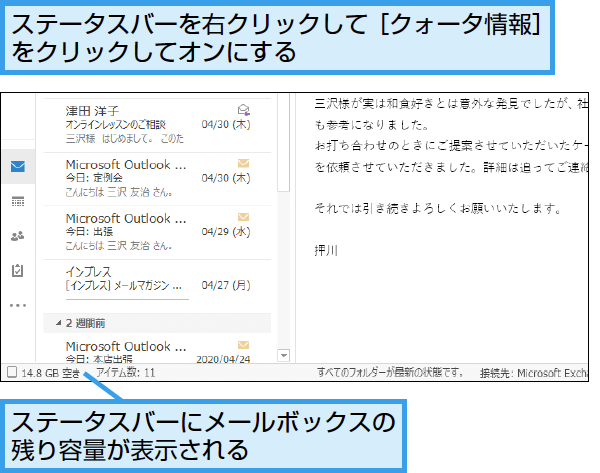Viewport: 600px width, 473px height.
Task: Click the envelope icon on the 定例会 message
Action: pyautogui.click(x=243, y=163)
